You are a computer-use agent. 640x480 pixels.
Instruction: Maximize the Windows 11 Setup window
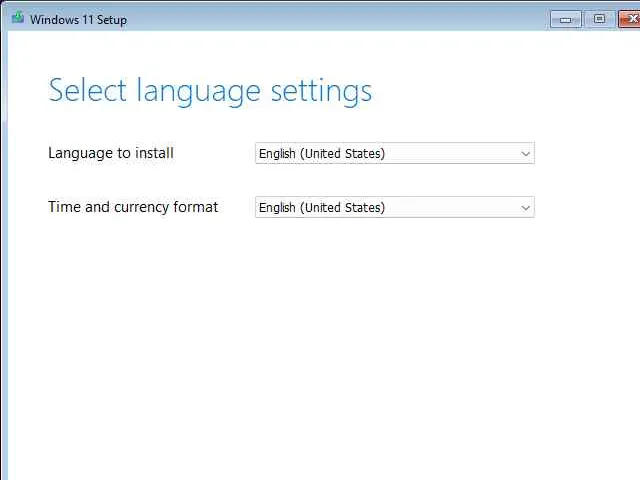599,19
